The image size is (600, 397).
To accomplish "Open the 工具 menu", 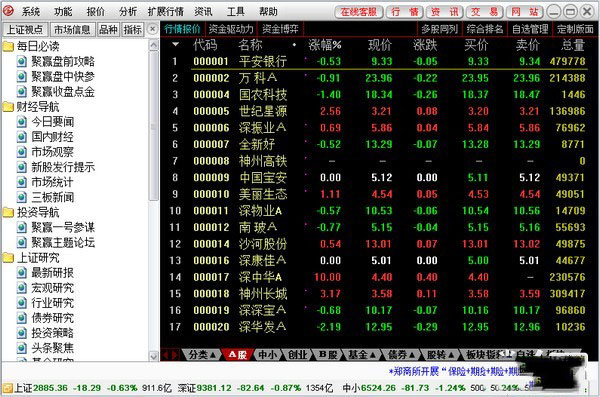I will click(x=235, y=12).
